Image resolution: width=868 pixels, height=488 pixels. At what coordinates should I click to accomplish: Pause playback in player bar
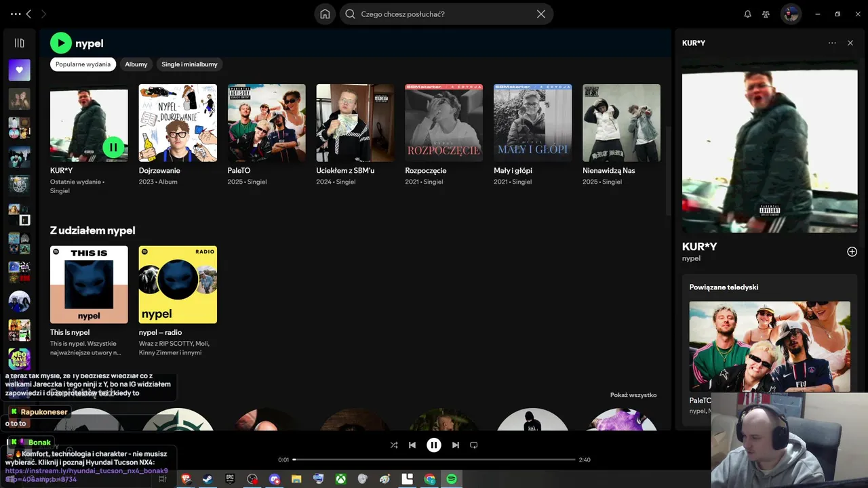click(434, 445)
